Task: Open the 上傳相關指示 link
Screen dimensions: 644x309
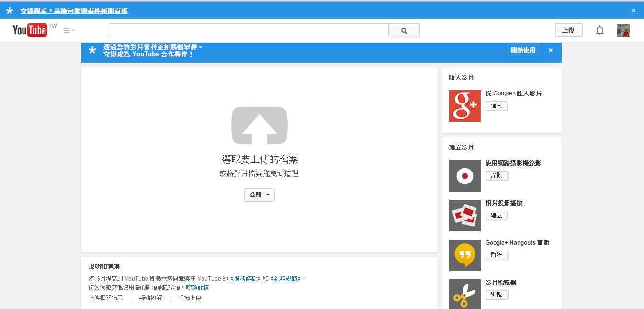Action: (x=105, y=298)
